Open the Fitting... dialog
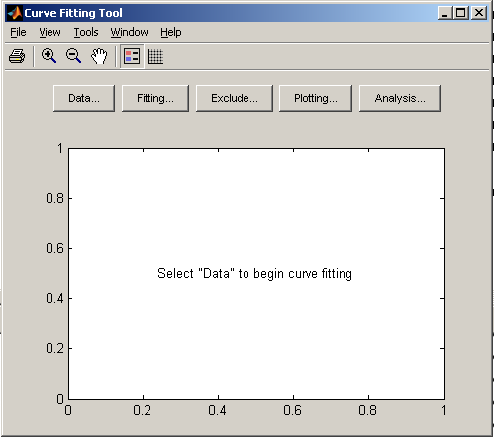Viewport: 494px width, 439px height. [x=155, y=98]
